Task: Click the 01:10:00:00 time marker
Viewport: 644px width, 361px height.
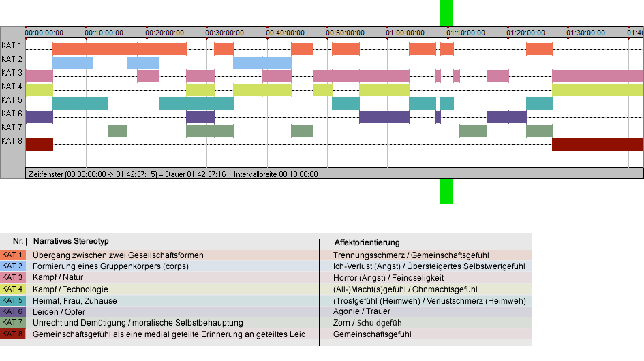Action: pos(465,33)
